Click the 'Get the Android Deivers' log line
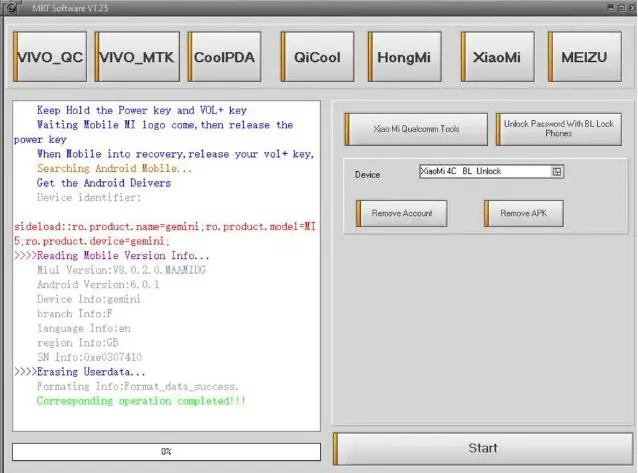 pyautogui.click(x=104, y=183)
